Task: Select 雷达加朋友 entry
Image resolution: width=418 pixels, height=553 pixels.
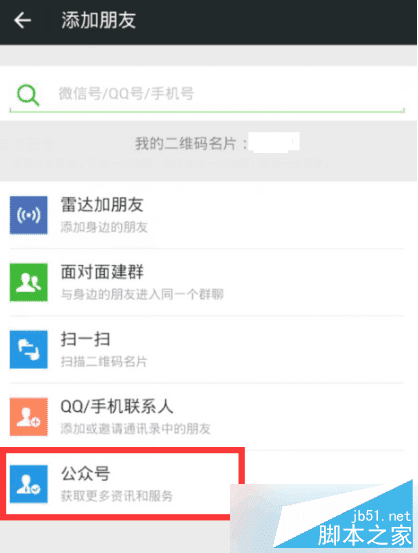Action: (207, 215)
